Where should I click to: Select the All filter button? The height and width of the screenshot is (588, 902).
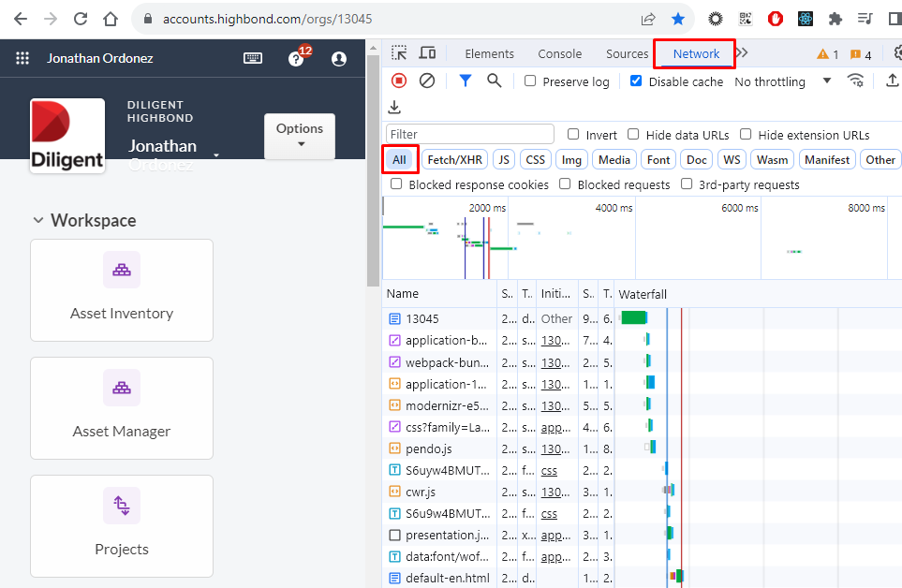pos(400,160)
